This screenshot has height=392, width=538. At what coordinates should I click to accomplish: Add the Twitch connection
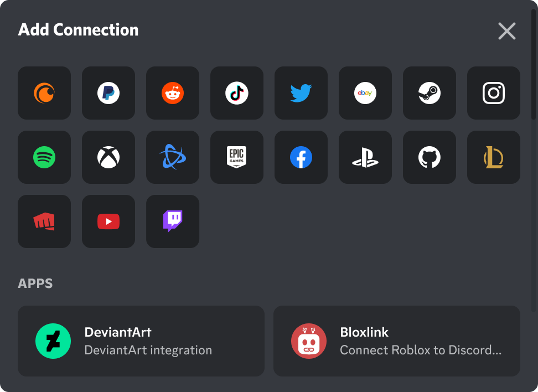173,221
